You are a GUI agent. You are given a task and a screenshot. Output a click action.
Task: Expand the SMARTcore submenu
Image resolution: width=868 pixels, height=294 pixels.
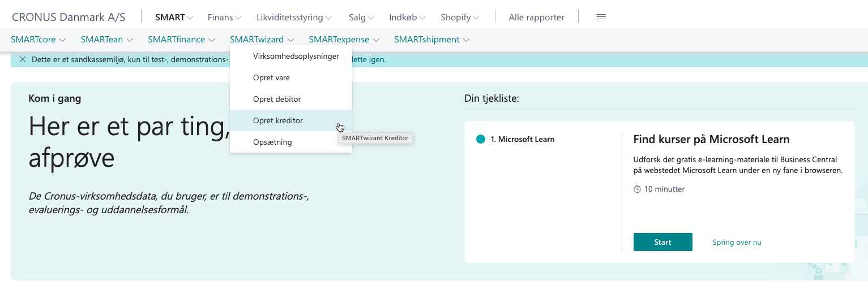pyautogui.click(x=38, y=40)
